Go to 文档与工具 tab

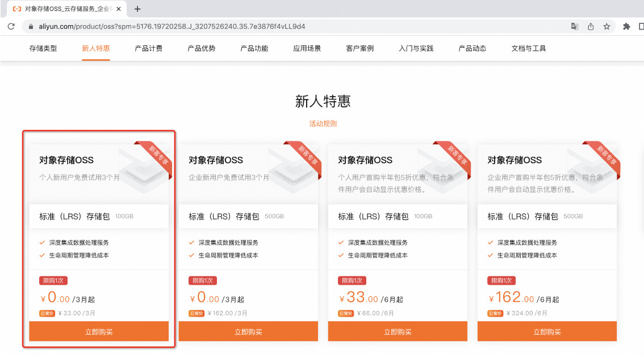pyautogui.click(x=529, y=48)
